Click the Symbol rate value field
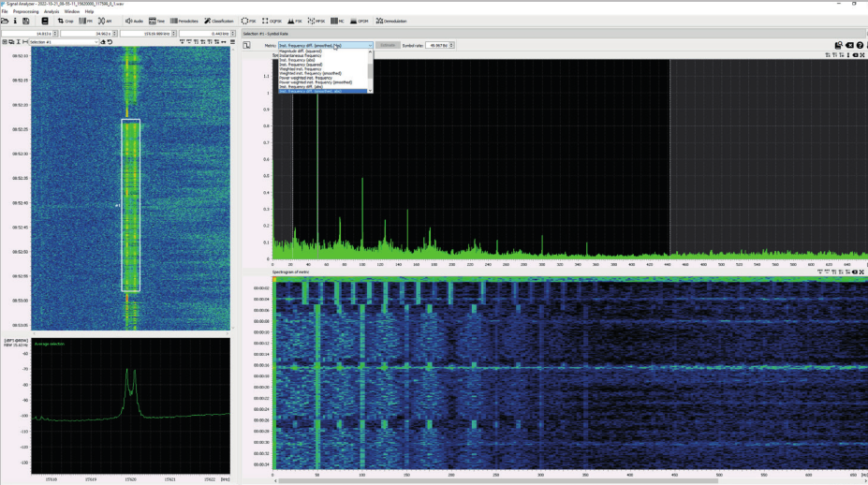This screenshot has height=485, width=868. pyautogui.click(x=437, y=45)
